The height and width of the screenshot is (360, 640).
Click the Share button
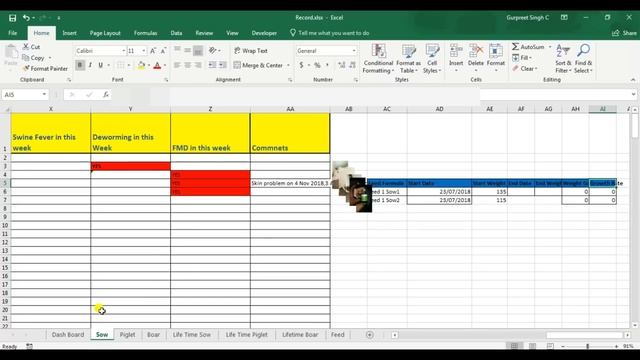pyautogui.click(x=624, y=33)
